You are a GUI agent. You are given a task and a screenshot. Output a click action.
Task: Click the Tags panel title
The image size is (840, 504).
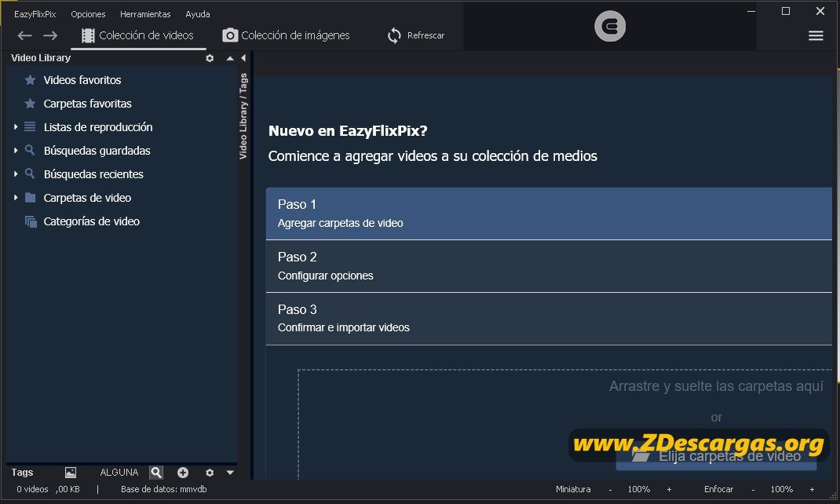[22, 473]
